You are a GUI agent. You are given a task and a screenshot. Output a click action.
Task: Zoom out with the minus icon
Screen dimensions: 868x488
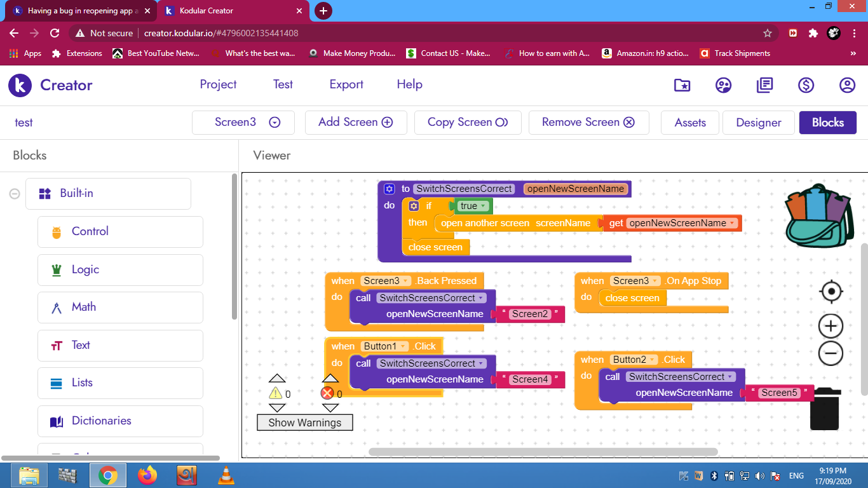(831, 353)
